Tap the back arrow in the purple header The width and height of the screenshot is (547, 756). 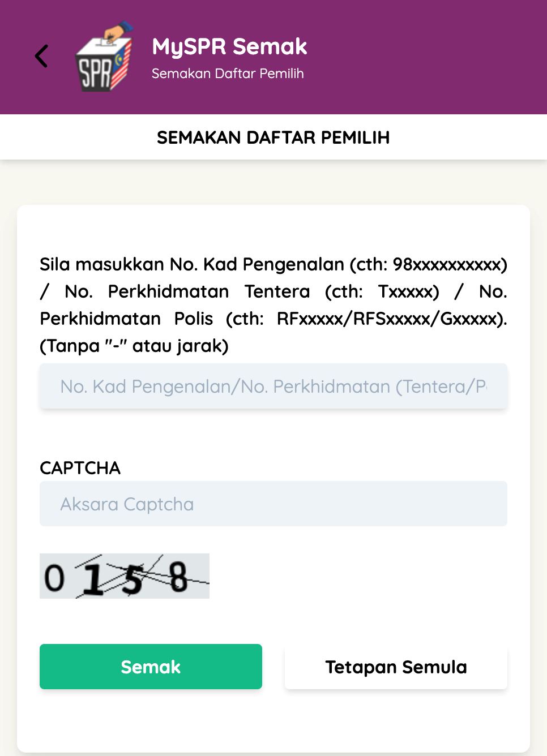[41, 56]
